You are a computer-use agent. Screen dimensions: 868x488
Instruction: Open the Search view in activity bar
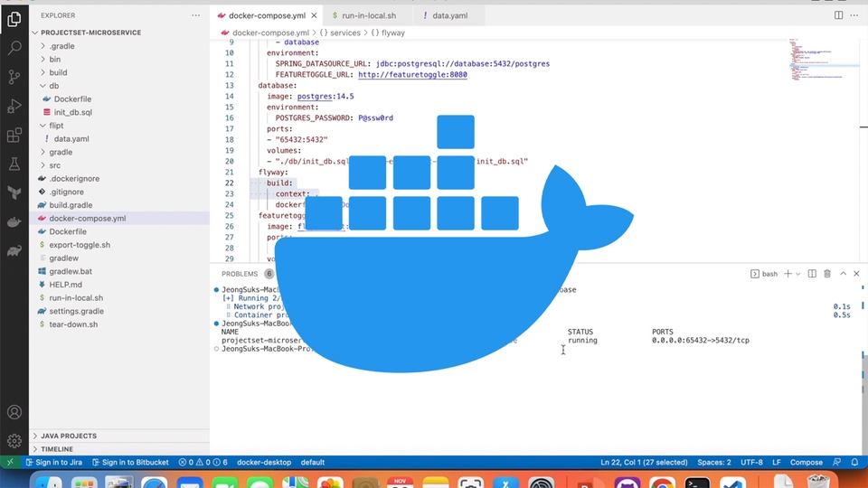pos(14,48)
